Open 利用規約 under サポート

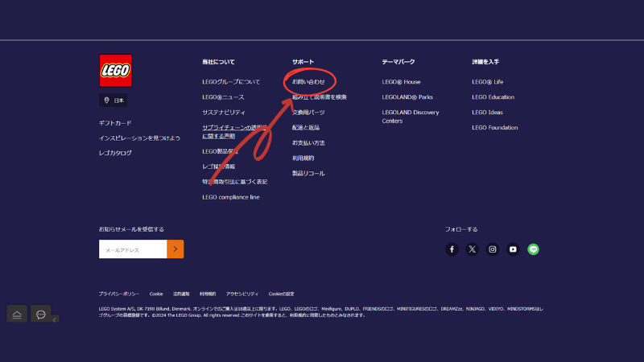click(x=303, y=158)
